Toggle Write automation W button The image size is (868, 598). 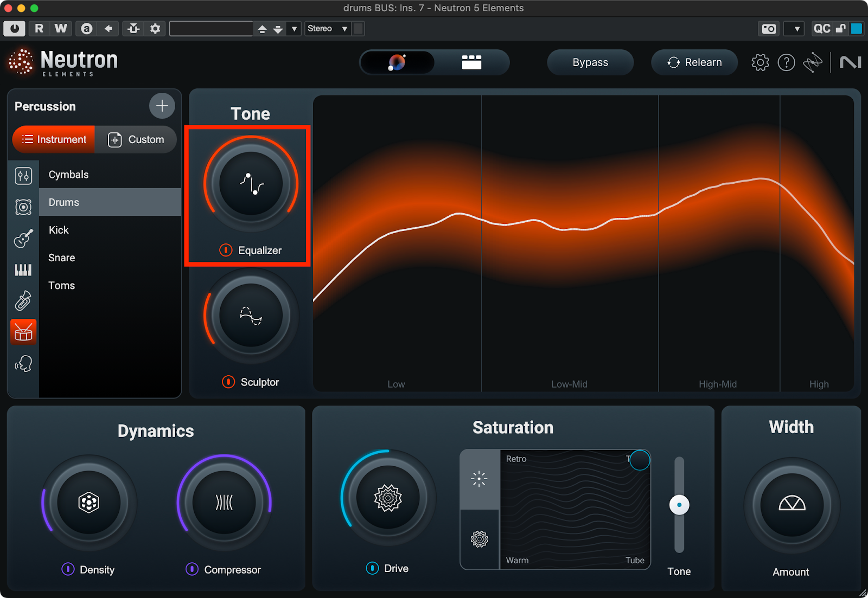pos(61,29)
